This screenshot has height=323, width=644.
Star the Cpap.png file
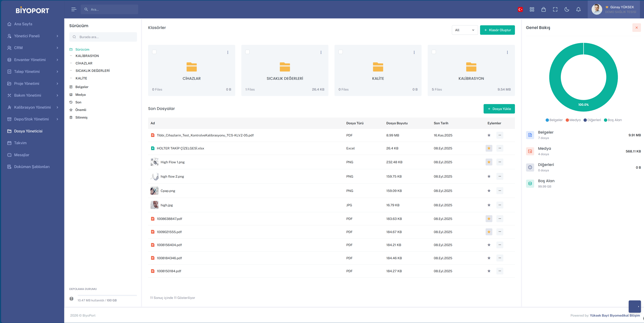coord(489,191)
